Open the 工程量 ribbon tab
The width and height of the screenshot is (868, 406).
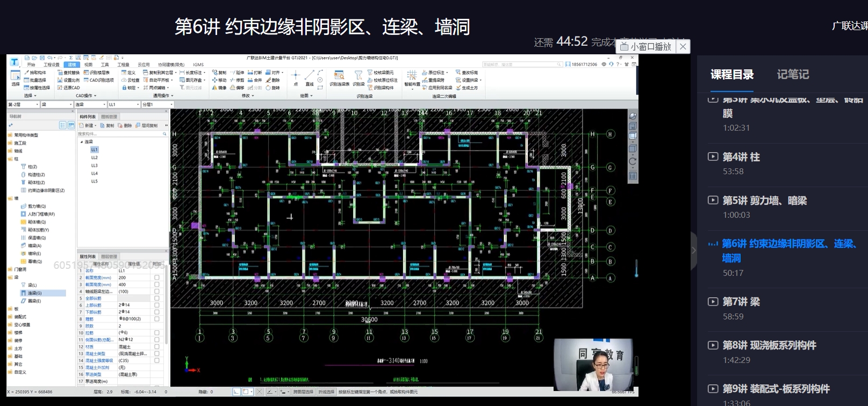[x=124, y=65]
